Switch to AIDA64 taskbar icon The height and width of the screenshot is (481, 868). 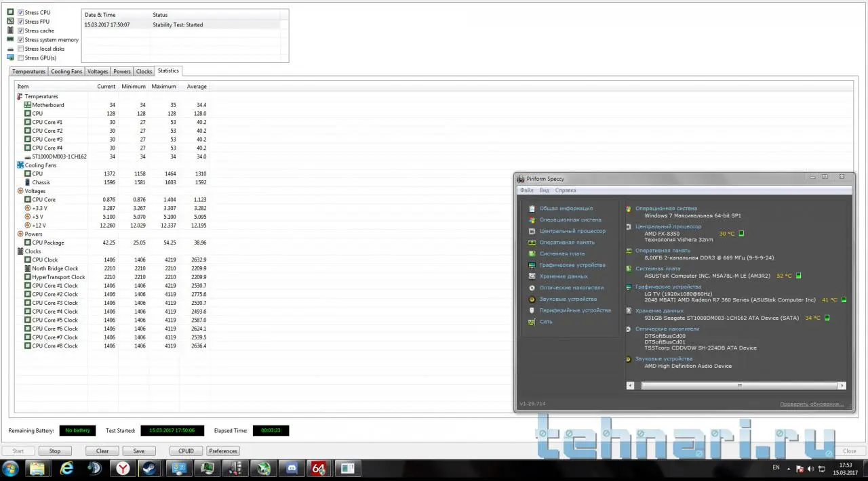pos(319,468)
